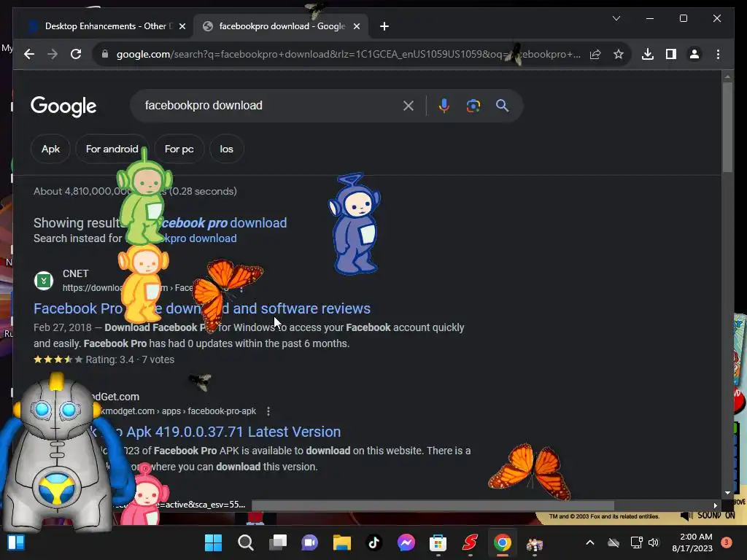Viewport: 747px width, 560px height.
Task: Click the search query input field
Action: (x=267, y=106)
